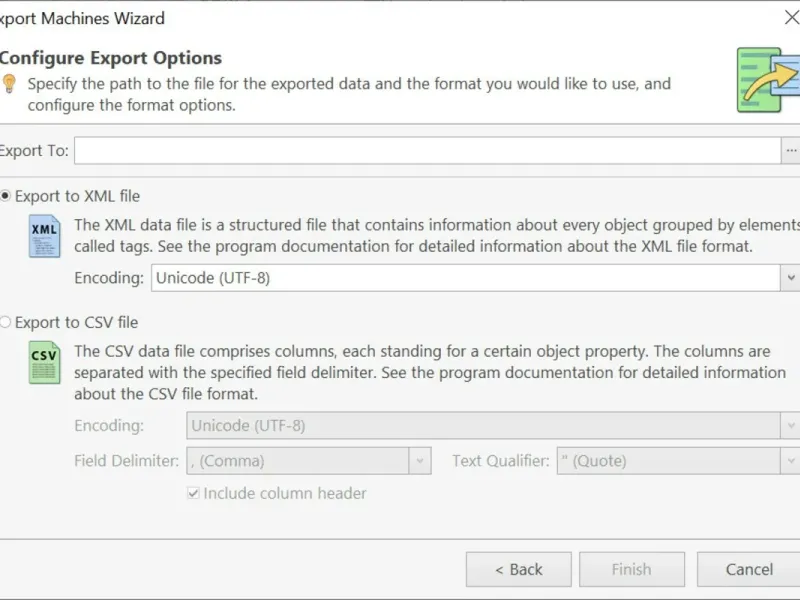This screenshot has height=600, width=800.
Task: Close the Export Machines Wizard window
Action: coord(789,17)
